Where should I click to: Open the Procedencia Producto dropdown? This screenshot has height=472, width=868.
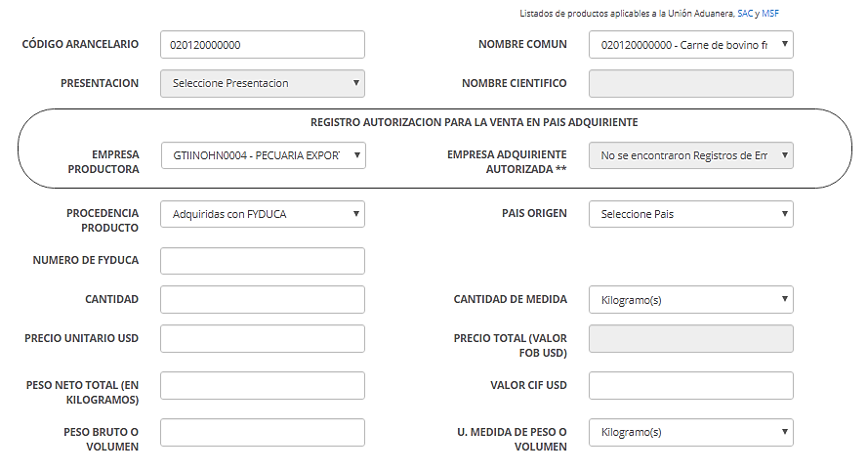pos(263,214)
